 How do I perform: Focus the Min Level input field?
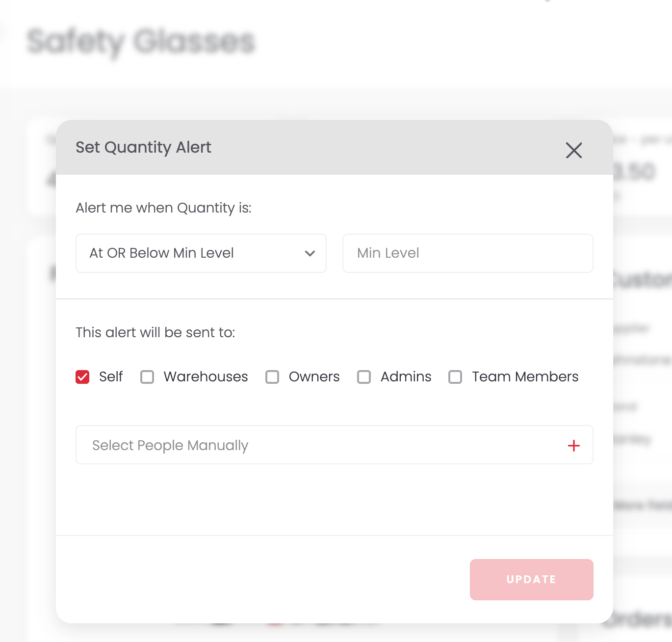[x=467, y=253]
